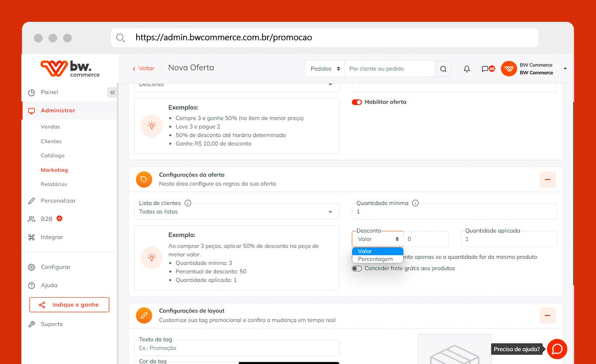Image resolution: width=596 pixels, height=364 pixels.
Task: Click the red badge next to B2B
Action: click(59, 218)
